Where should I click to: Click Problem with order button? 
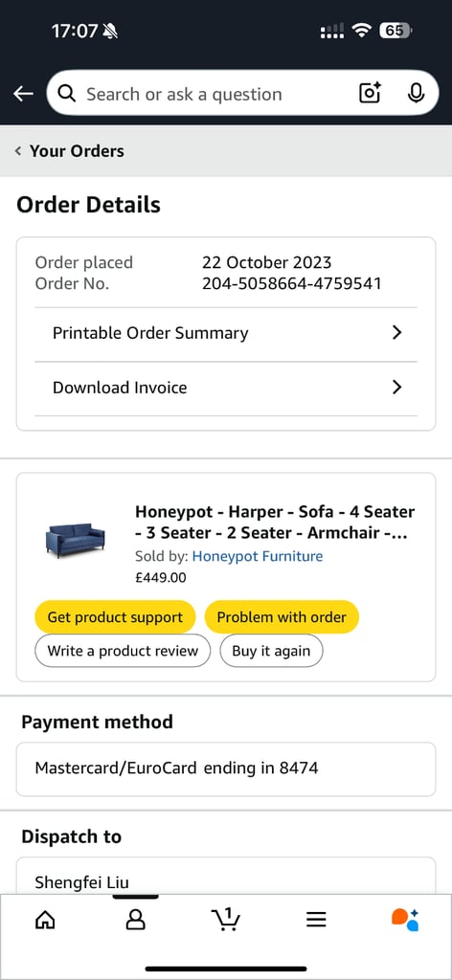click(282, 617)
